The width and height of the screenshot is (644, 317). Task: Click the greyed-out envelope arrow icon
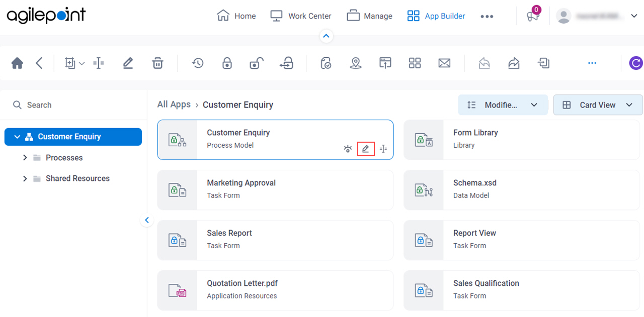point(484,63)
